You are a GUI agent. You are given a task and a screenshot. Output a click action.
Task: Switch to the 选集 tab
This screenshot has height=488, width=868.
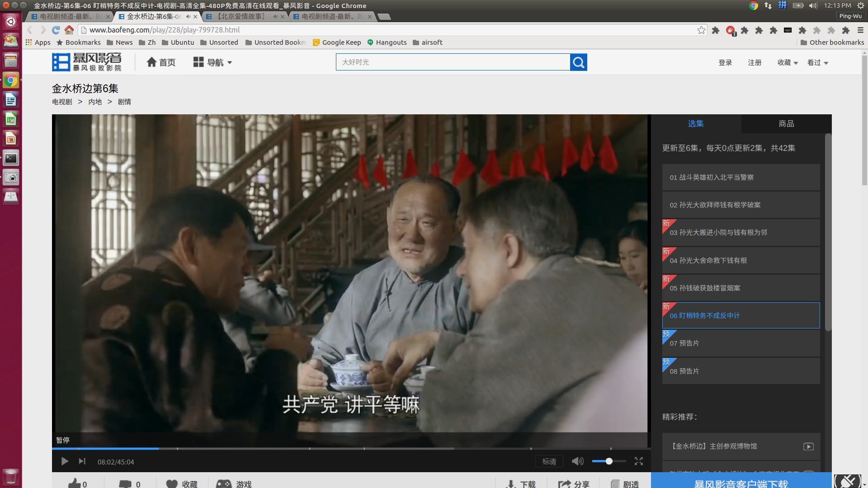point(696,124)
